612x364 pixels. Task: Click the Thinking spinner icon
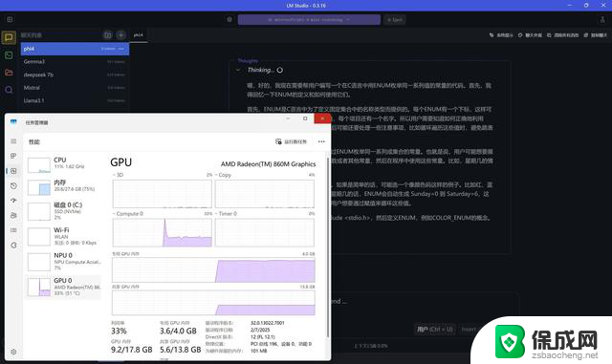coord(280,71)
